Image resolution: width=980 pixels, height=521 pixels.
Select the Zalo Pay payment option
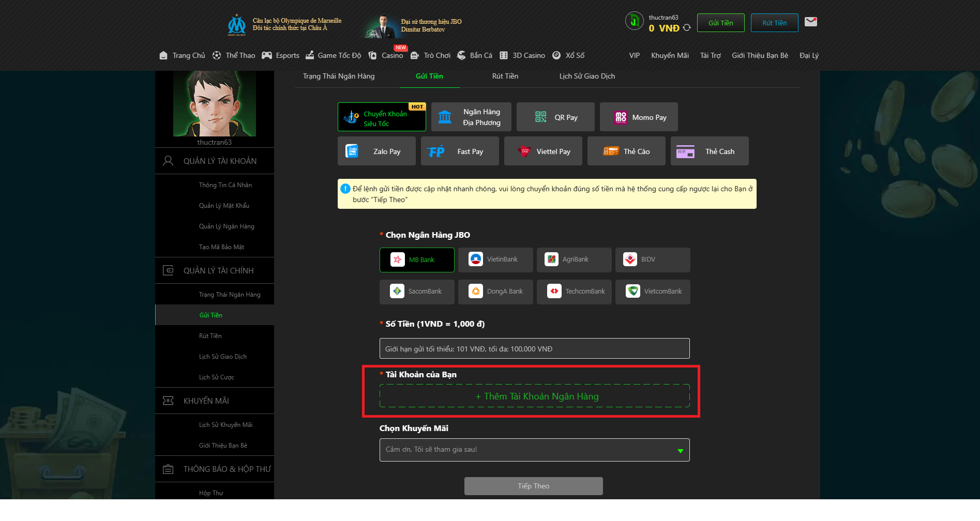[x=376, y=151]
